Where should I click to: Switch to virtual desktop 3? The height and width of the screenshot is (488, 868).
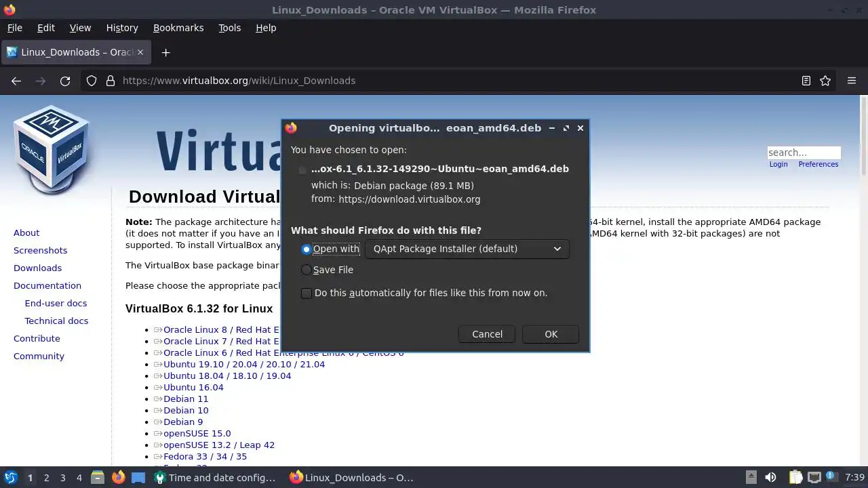tap(62, 477)
